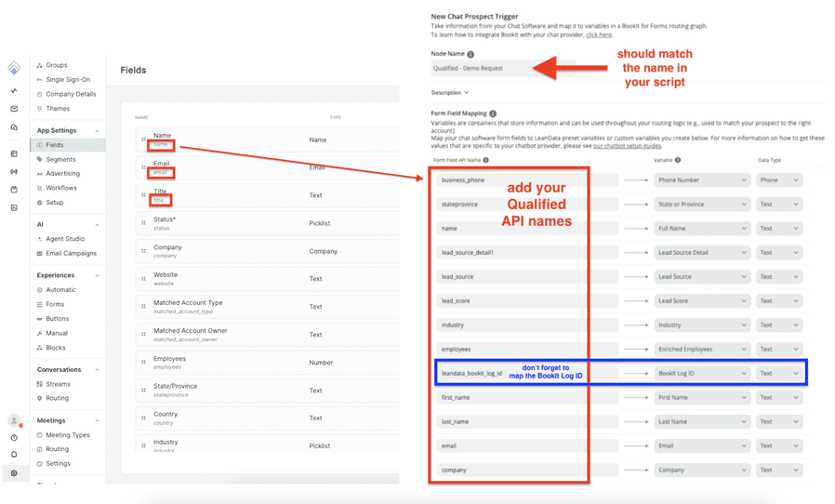
Task: Collapse the App Settings section
Action: (x=97, y=131)
